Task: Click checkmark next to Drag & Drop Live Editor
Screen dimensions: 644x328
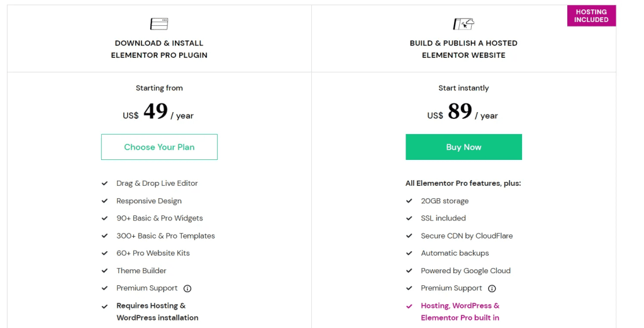Action: pos(105,183)
